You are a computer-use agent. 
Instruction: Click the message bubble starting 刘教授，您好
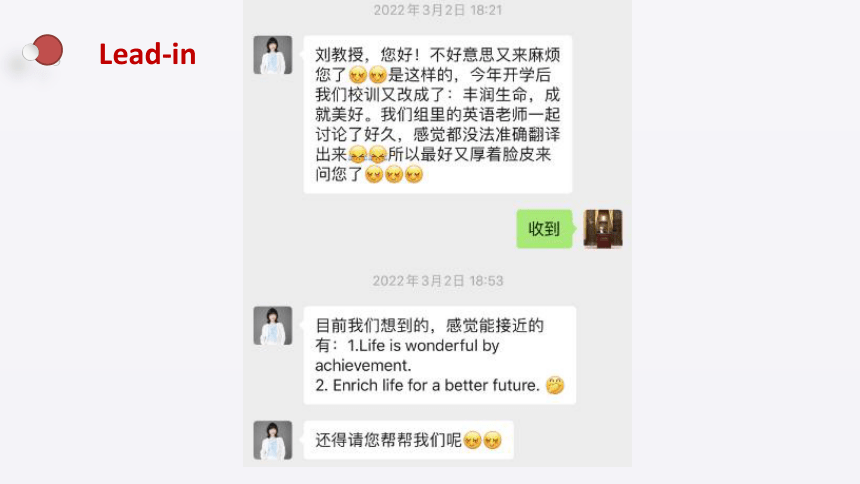point(438,114)
